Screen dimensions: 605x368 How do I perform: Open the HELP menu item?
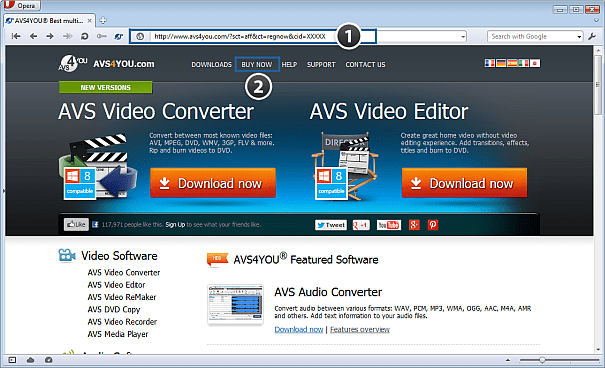pyautogui.click(x=289, y=64)
